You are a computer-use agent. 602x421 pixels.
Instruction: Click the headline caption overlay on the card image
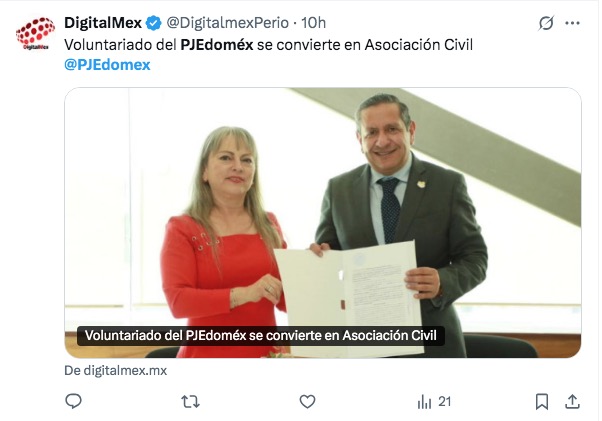tap(261, 335)
